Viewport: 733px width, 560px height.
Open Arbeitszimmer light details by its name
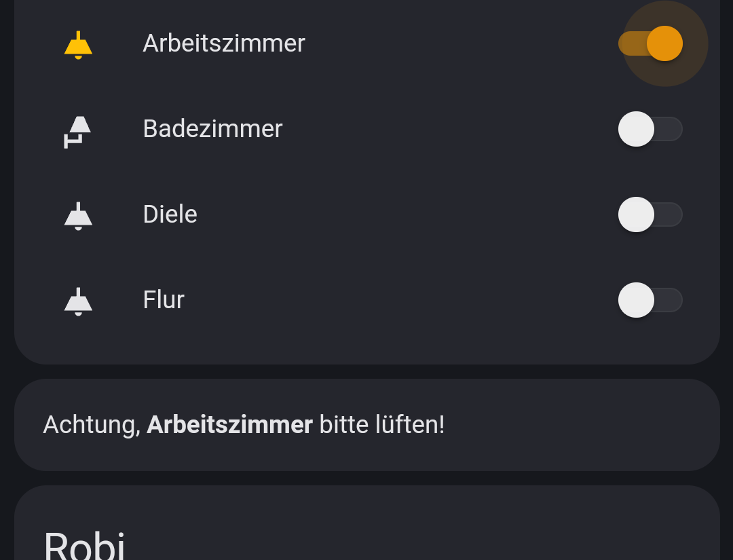(x=224, y=43)
